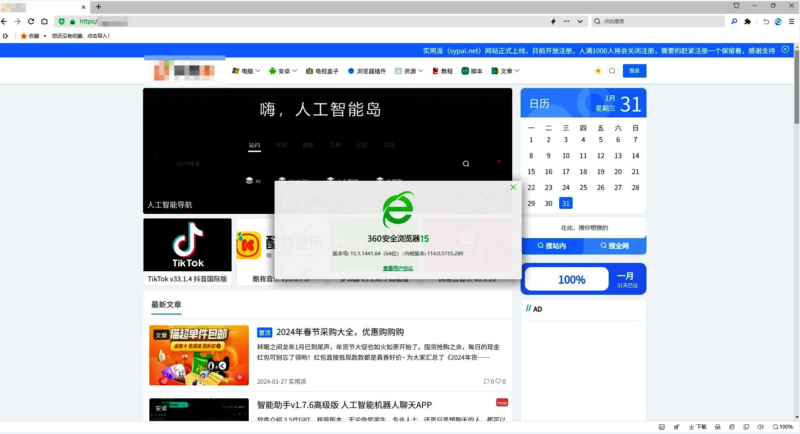Click the 搜站内 search button
This screenshot has height=434, width=800.
(552, 246)
